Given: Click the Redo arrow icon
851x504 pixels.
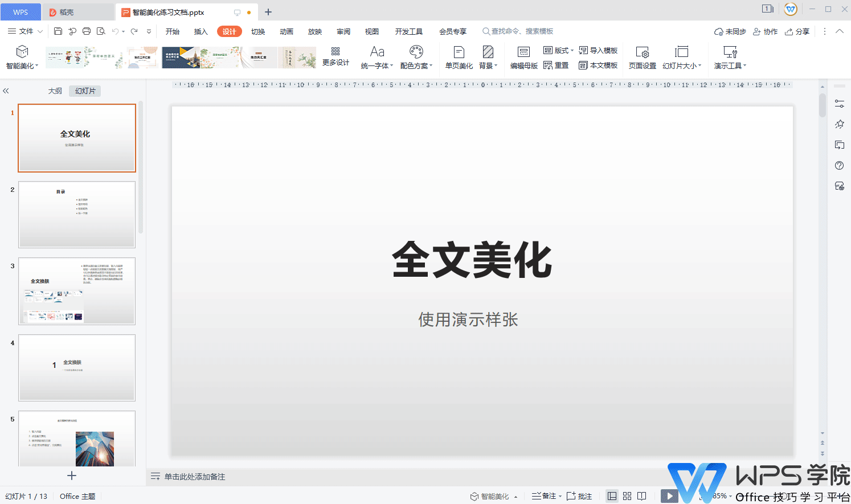Looking at the screenshot, I should pos(134,31).
